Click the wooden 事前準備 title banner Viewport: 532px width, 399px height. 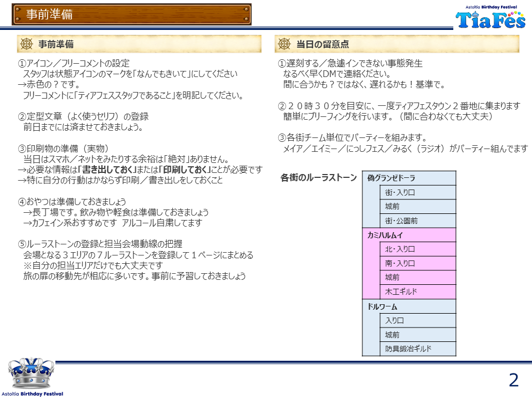[132, 14]
